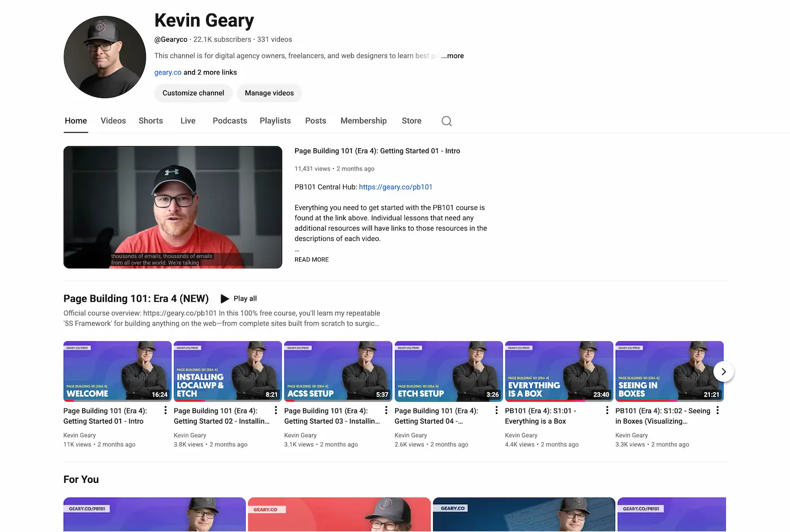Click the next arrow on the playlist carousel
The height and width of the screenshot is (532, 790).
[723, 371]
